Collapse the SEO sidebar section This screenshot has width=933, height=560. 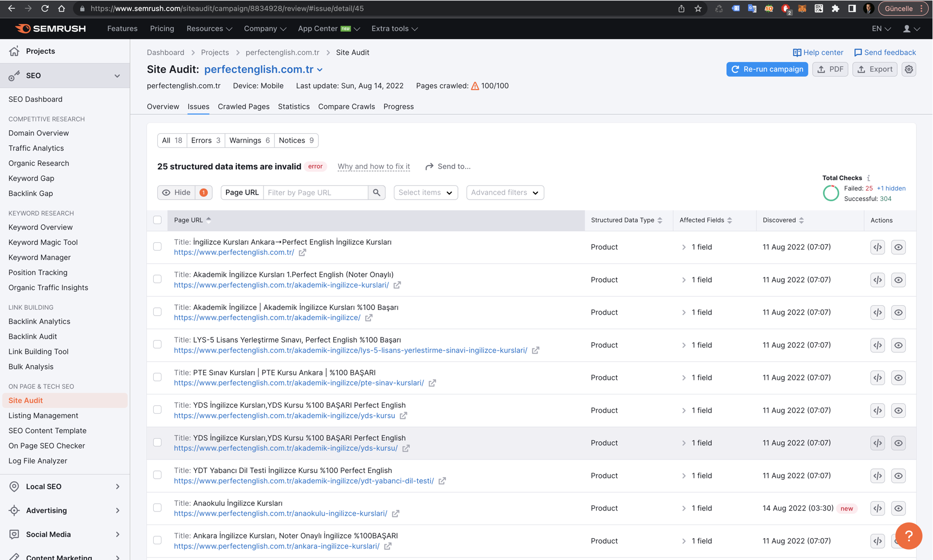click(117, 76)
